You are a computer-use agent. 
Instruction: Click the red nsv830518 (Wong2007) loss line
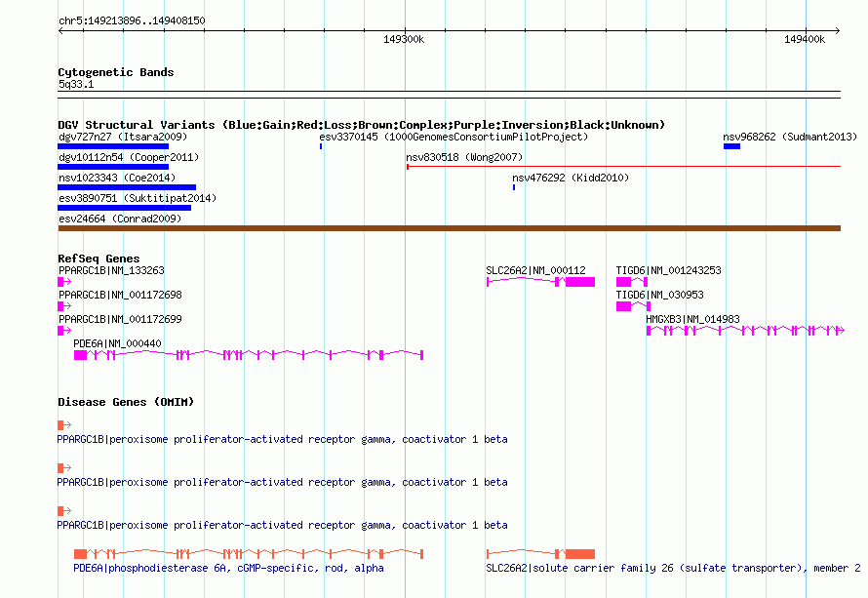pos(624,166)
